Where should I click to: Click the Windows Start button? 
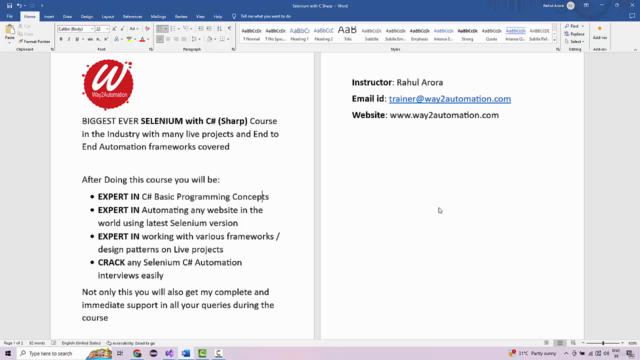pyautogui.click(x=8, y=353)
